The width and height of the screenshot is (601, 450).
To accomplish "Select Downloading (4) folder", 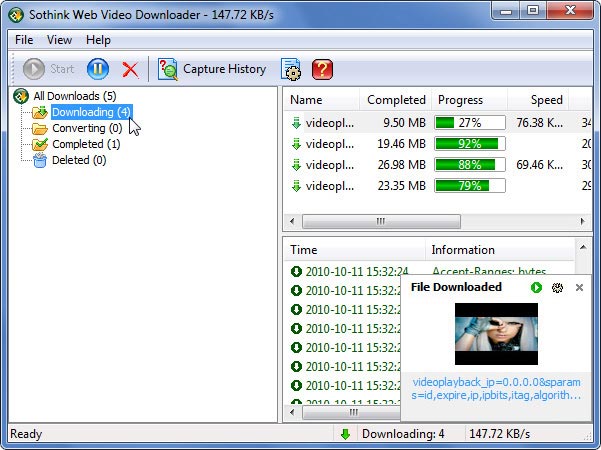I will point(91,112).
